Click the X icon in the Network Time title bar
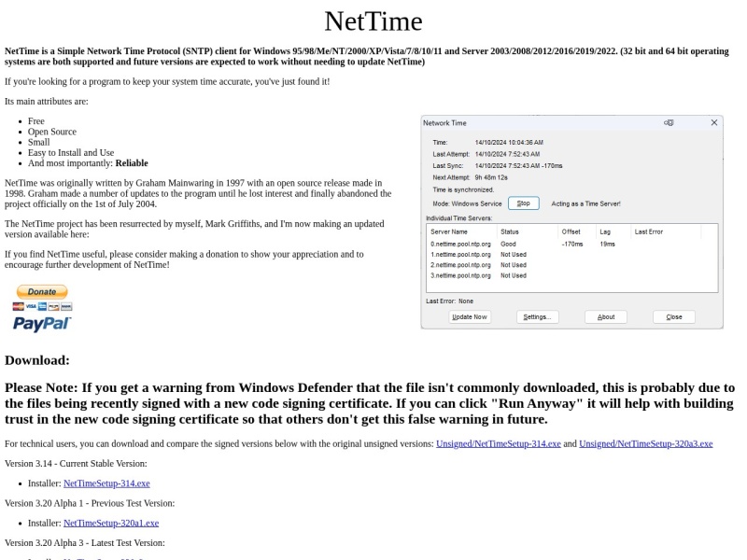The width and height of the screenshot is (747, 560). pyautogui.click(x=713, y=123)
